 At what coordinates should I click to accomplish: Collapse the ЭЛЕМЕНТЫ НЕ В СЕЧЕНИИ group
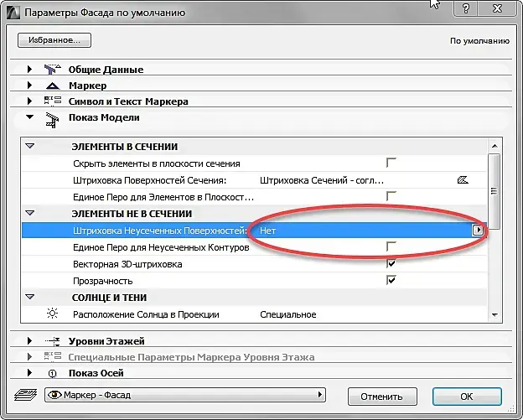(x=30, y=213)
